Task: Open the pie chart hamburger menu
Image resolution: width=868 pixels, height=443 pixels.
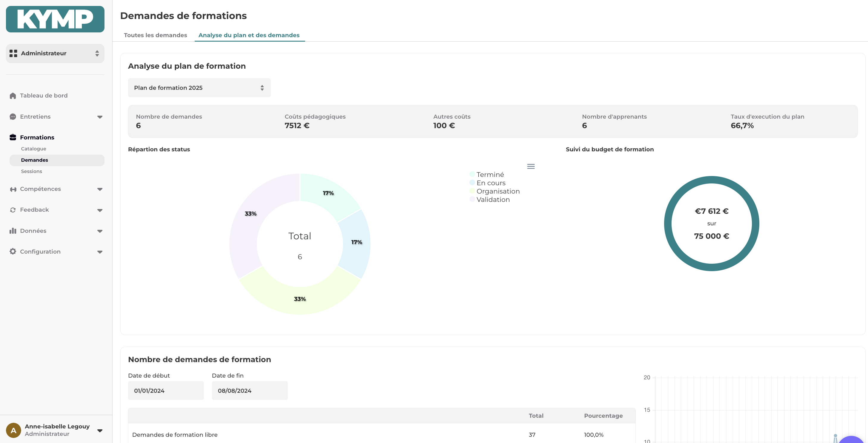Action: click(x=531, y=166)
